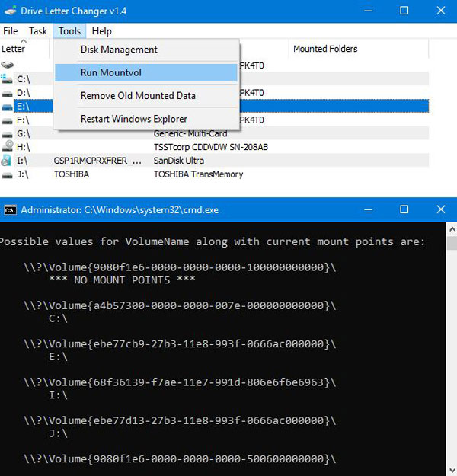This screenshot has width=457, height=476.
Task: Click the cmd.exe title bar icon
Action: point(10,209)
